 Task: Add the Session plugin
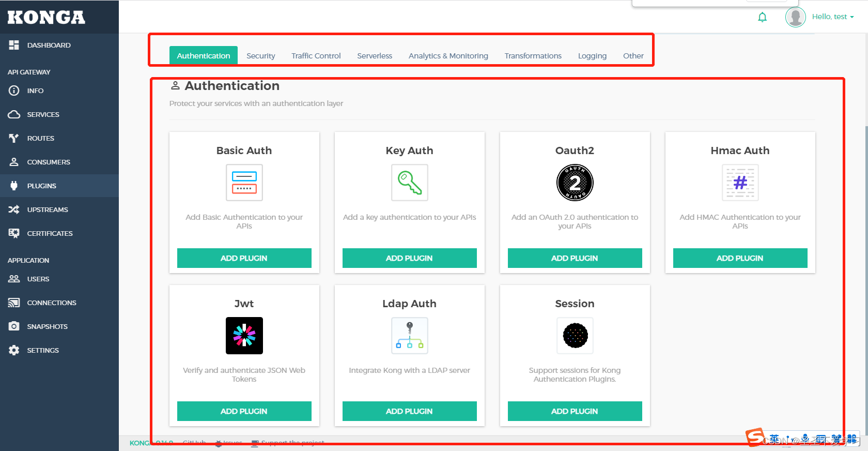pos(575,411)
